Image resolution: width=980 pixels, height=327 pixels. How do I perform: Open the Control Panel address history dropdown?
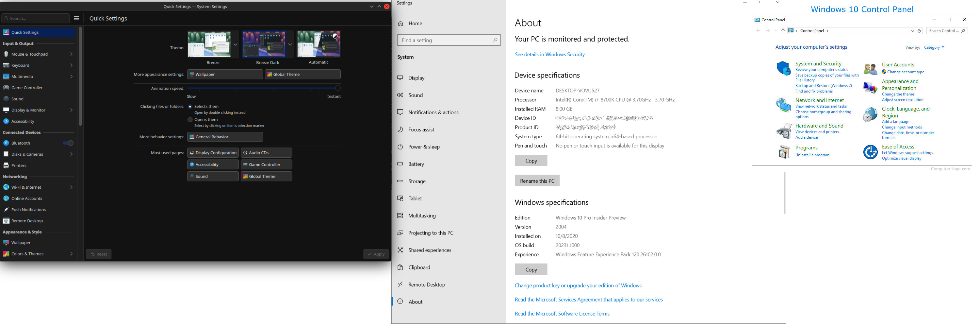[x=912, y=31]
